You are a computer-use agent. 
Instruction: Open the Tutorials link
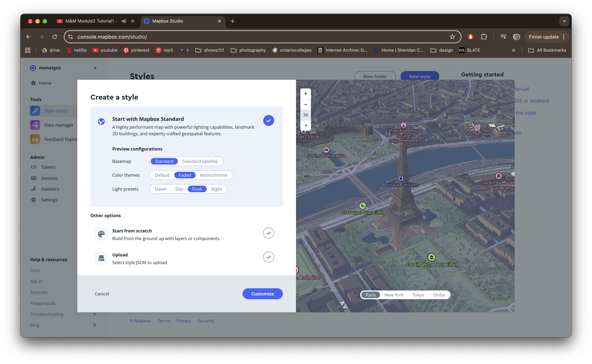tap(39, 292)
